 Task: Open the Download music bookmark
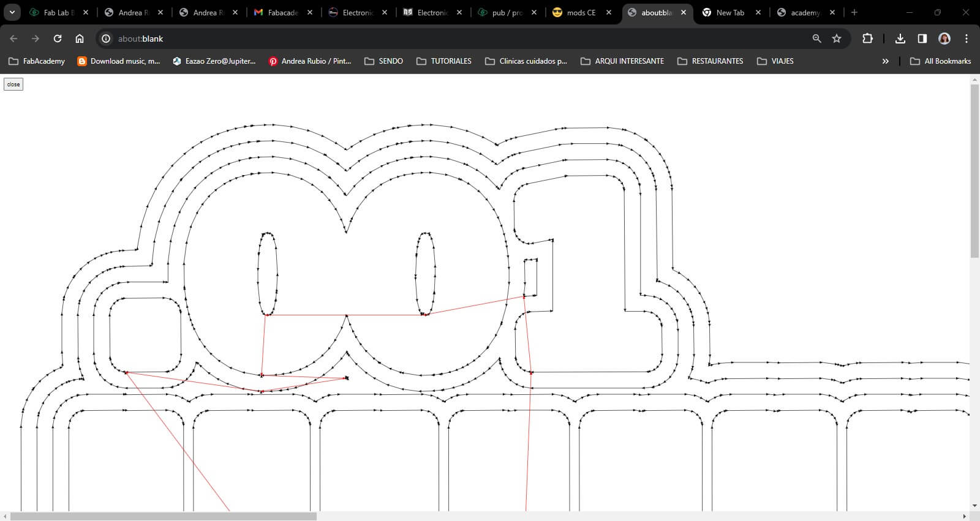(x=119, y=61)
